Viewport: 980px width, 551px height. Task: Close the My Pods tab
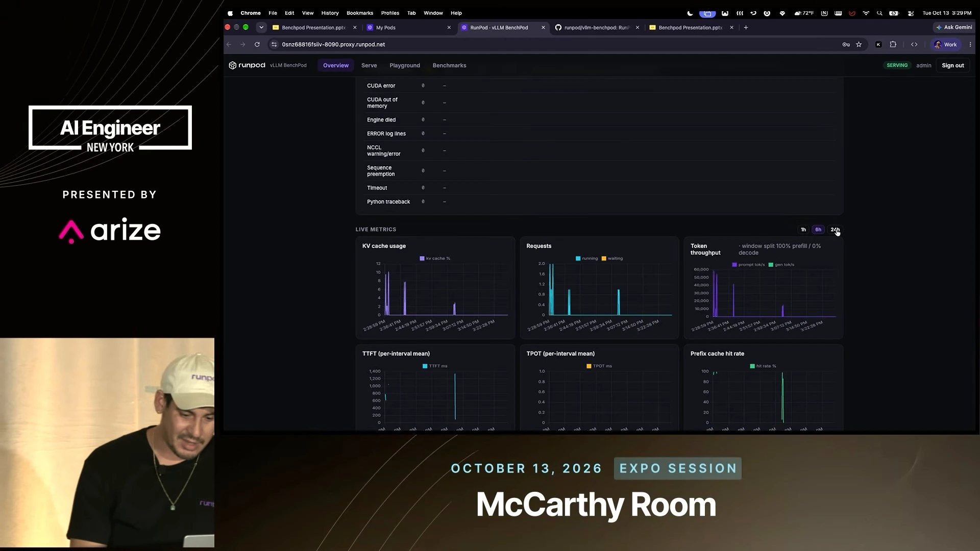click(449, 28)
